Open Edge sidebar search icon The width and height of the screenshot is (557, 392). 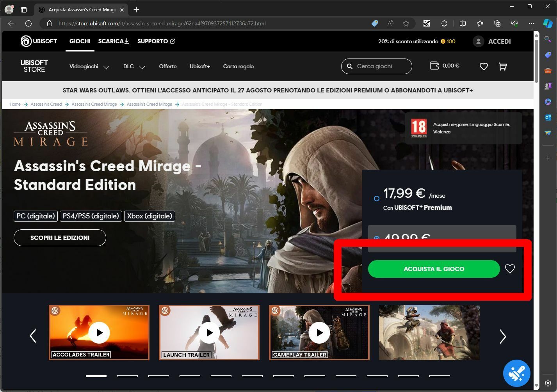click(548, 39)
